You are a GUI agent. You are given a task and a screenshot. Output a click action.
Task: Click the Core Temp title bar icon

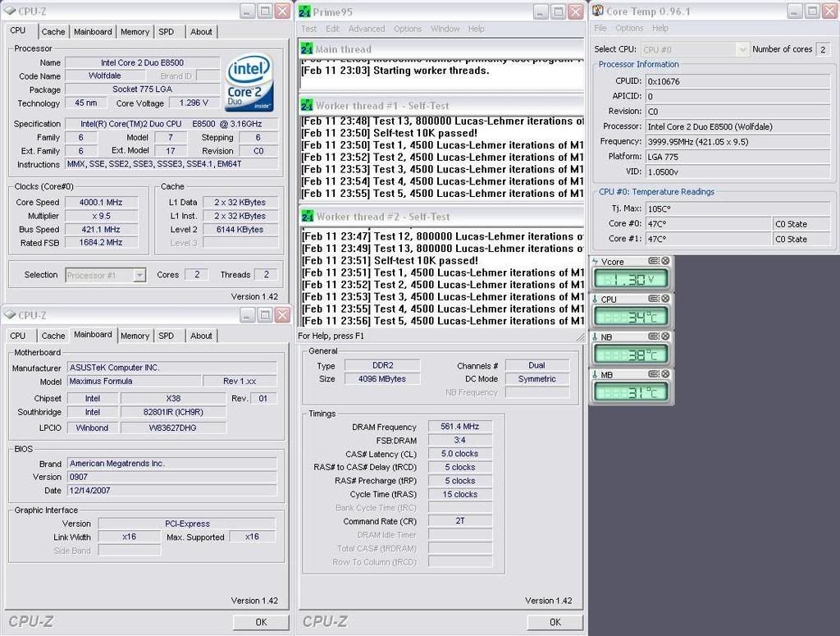[598, 11]
